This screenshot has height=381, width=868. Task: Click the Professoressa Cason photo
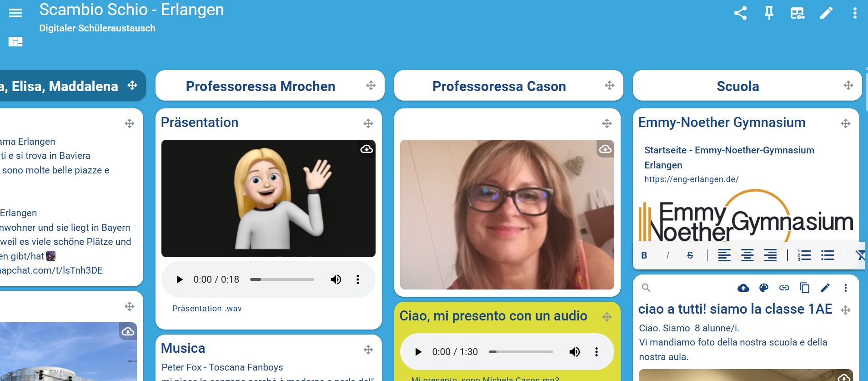click(x=507, y=214)
